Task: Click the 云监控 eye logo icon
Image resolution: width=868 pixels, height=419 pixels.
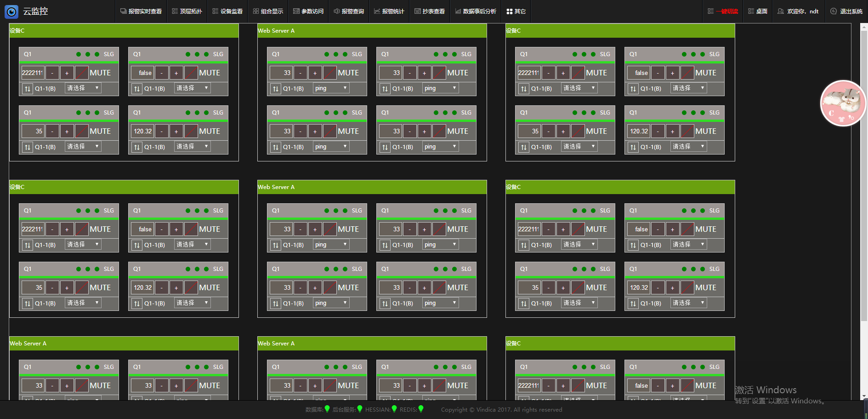Action: pos(11,11)
